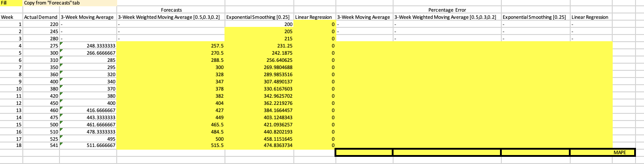
Task: Select weighted moving average value 427
Action: point(171,110)
